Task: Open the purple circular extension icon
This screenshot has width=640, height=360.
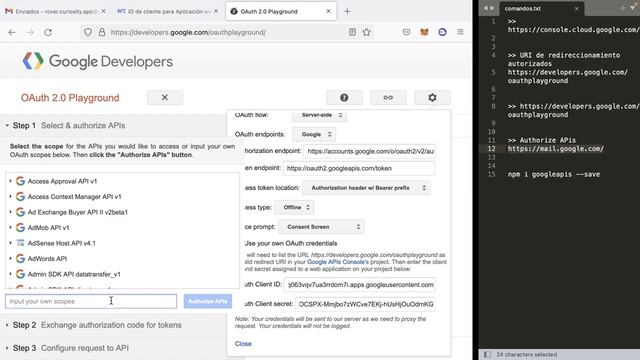Action: pyautogui.click(x=442, y=32)
